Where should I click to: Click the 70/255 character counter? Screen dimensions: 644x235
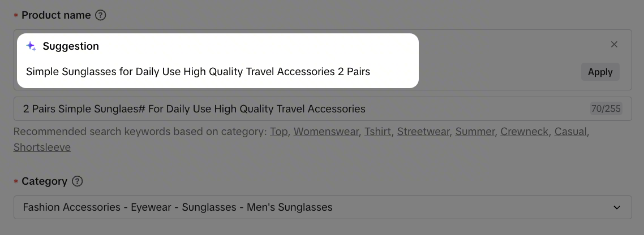[x=606, y=108]
